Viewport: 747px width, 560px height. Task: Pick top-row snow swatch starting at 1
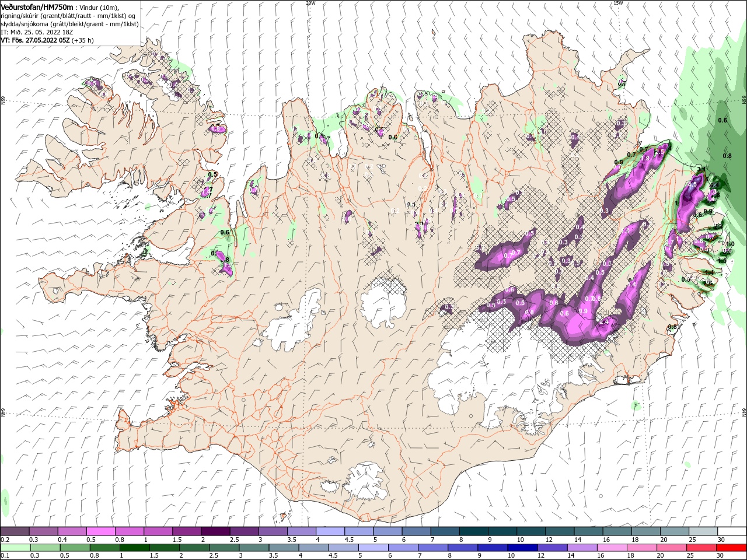click(x=158, y=531)
